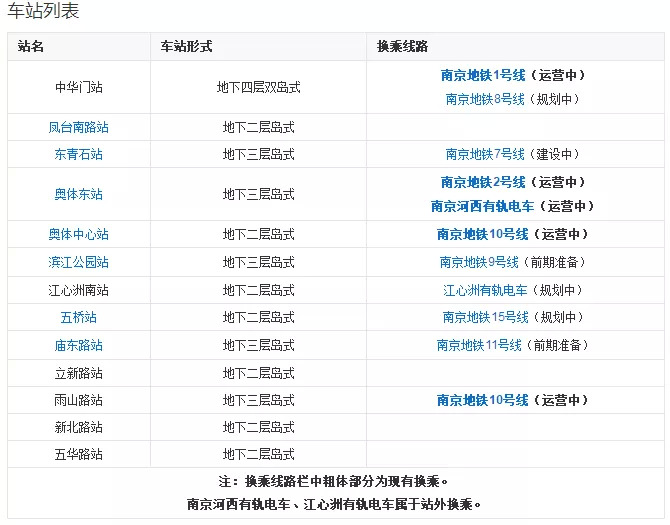The width and height of the screenshot is (670, 525).
Task: Open the 庙东路站 station link
Action: click(x=79, y=345)
